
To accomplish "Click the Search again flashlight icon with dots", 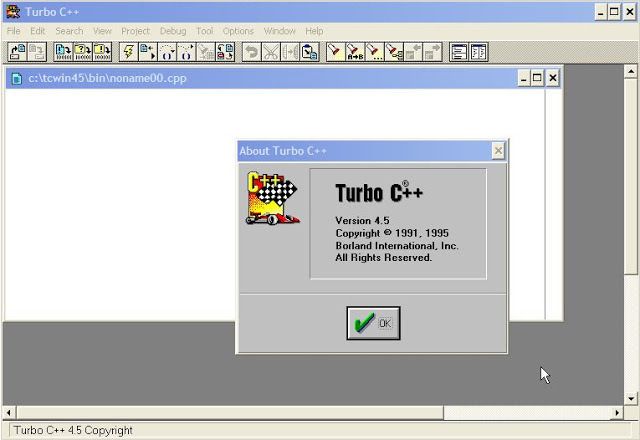I will pyautogui.click(x=374, y=52).
